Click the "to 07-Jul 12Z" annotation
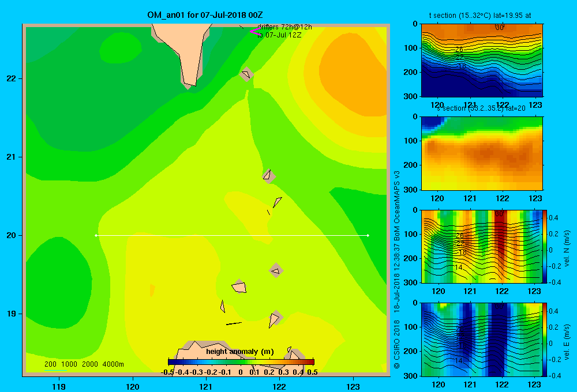The height and width of the screenshot is (392, 577). point(279,35)
